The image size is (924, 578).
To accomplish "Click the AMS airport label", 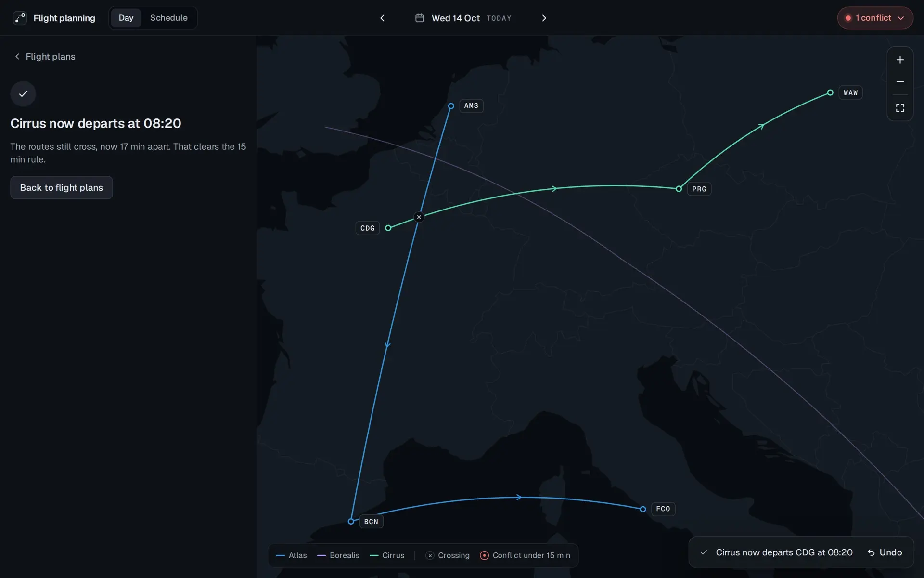I will tap(471, 105).
